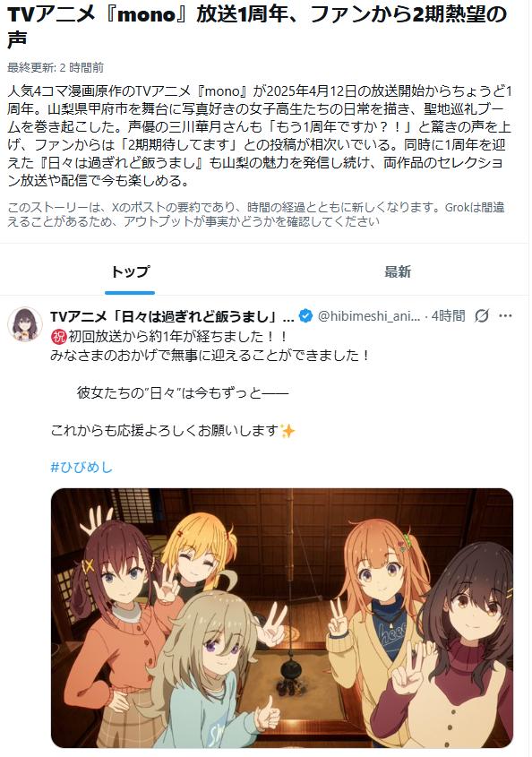Image resolution: width=532 pixels, height=757 pixels.
Task: Open the #ひびめし hashtag link
Action: 82,468
